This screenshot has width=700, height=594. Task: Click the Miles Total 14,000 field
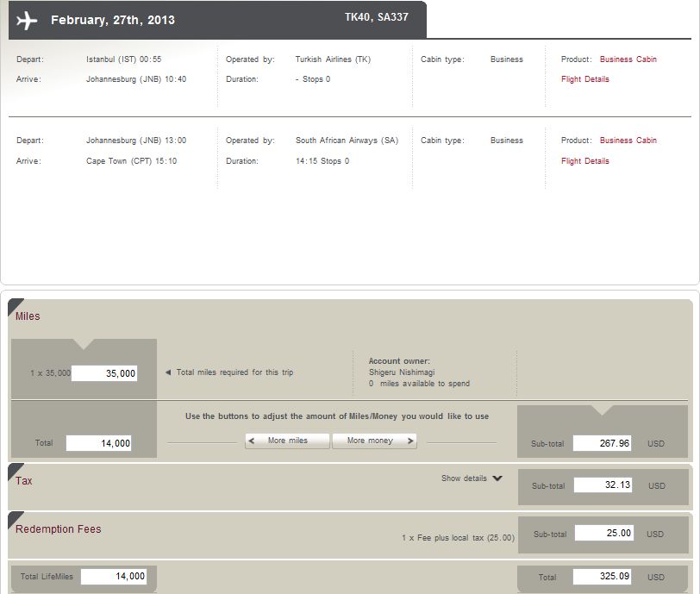(98, 443)
